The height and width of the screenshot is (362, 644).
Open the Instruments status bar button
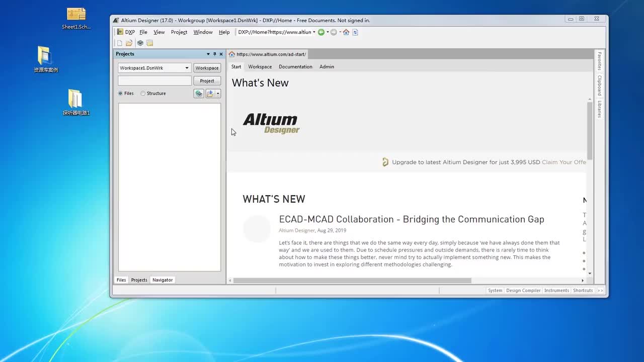(x=556, y=291)
